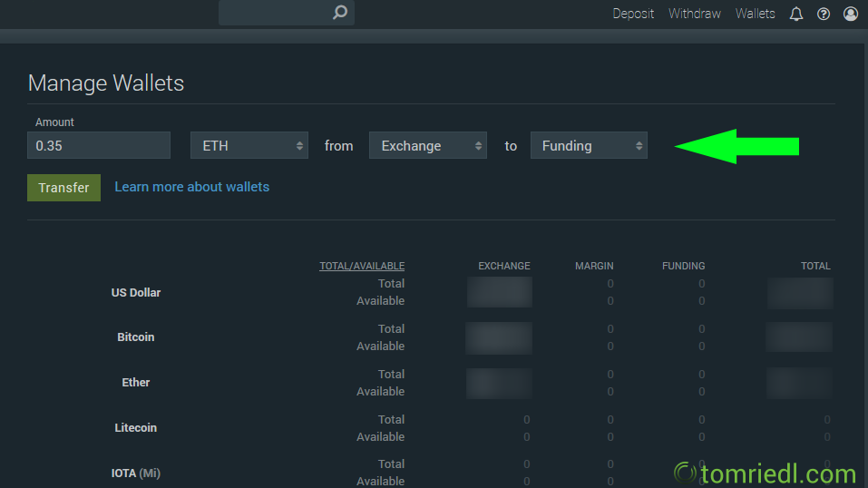
Task: Open the ETH currency dropdown
Action: (249, 145)
